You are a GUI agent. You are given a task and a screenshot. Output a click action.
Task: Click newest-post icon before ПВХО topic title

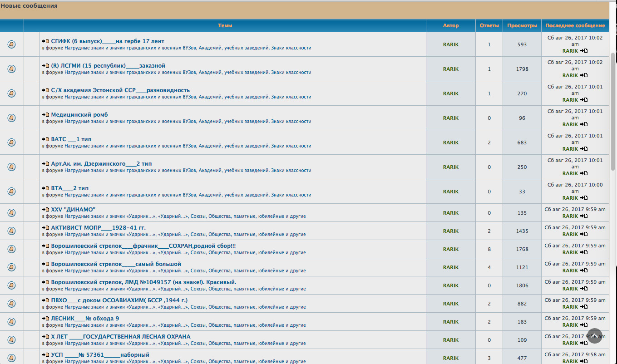(x=45, y=300)
